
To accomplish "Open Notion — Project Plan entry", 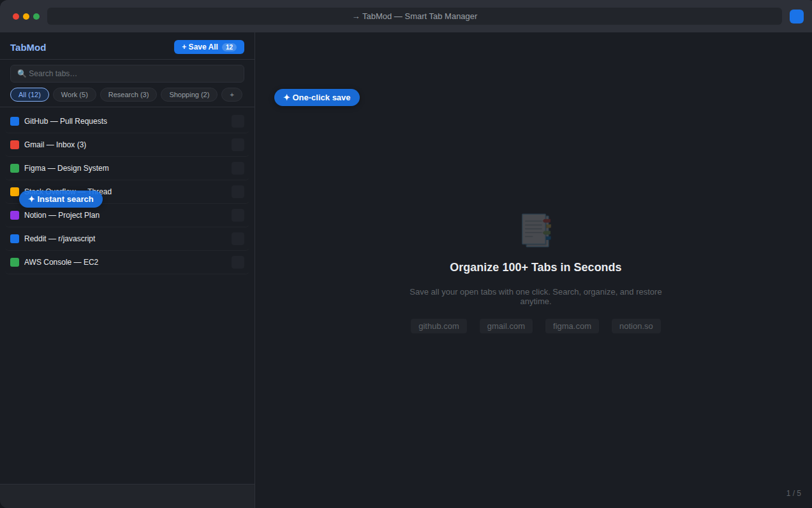I will point(127,215).
